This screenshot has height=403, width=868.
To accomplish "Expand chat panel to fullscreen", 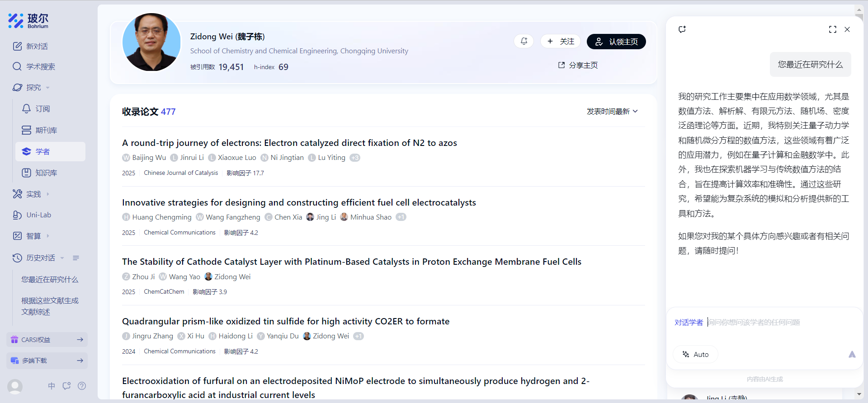I will tap(832, 29).
